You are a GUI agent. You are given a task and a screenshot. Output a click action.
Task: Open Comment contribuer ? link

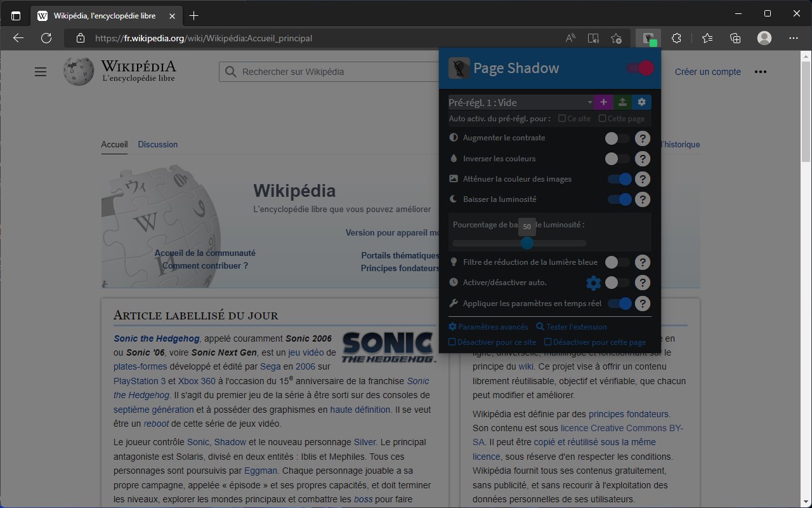click(205, 265)
